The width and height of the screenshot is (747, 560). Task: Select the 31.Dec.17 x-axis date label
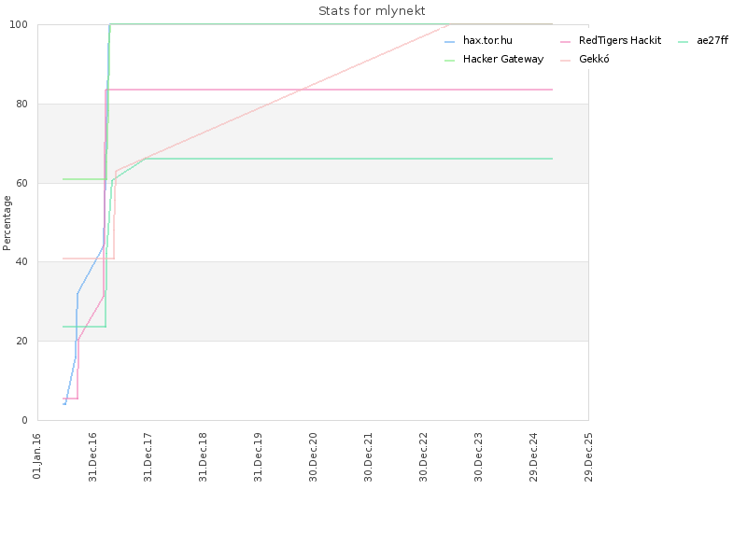pyautogui.click(x=148, y=457)
